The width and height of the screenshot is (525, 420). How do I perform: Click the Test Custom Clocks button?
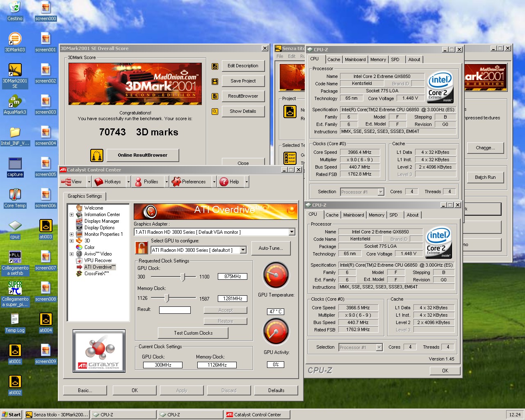click(193, 333)
